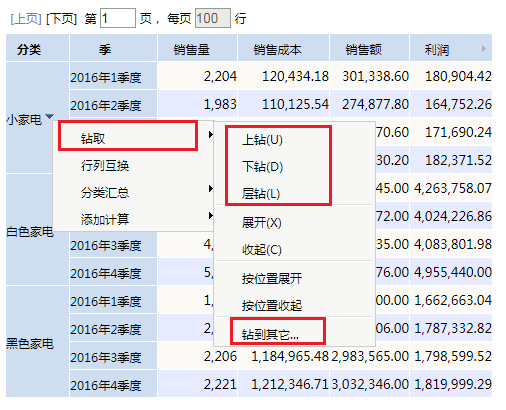Expand arrow next to 钻取 entry
This screenshot has width=506, height=410.
211,134
